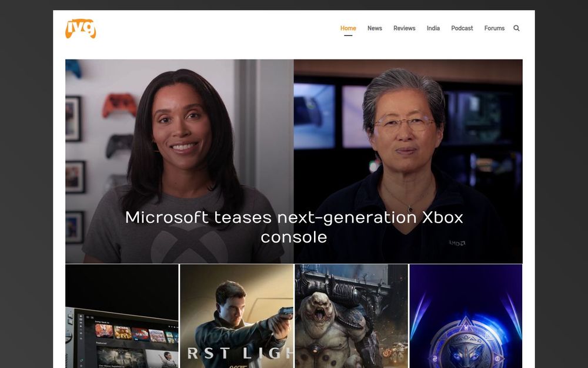The height and width of the screenshot is (368, 588).
Task: Visit the Forums menu item
Action: pos(495,28)
